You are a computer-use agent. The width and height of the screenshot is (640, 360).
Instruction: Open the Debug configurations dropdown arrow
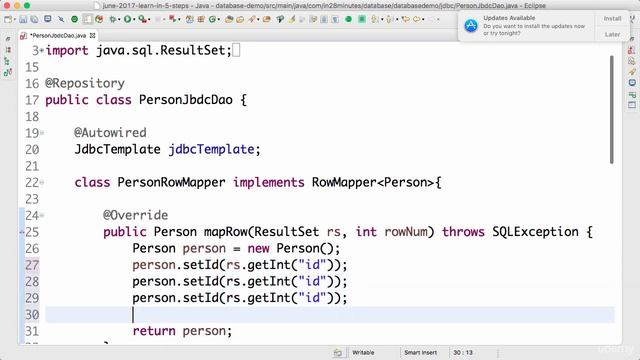pos(119,20)
